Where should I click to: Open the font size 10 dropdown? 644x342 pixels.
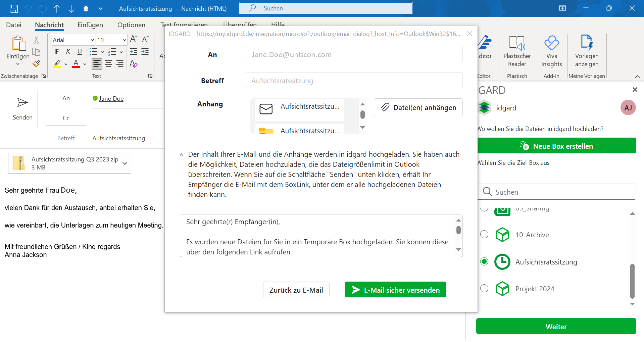(x=124, y=40)
